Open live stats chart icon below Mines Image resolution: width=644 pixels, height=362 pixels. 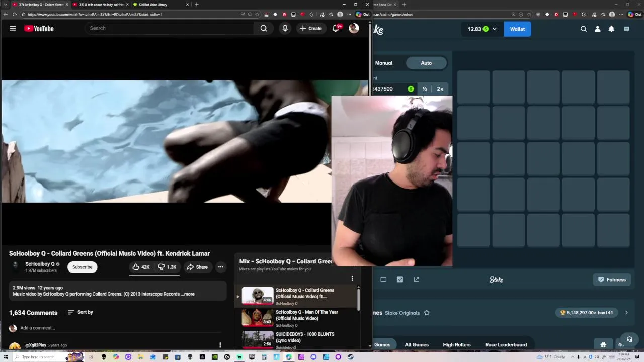[400, 279]
